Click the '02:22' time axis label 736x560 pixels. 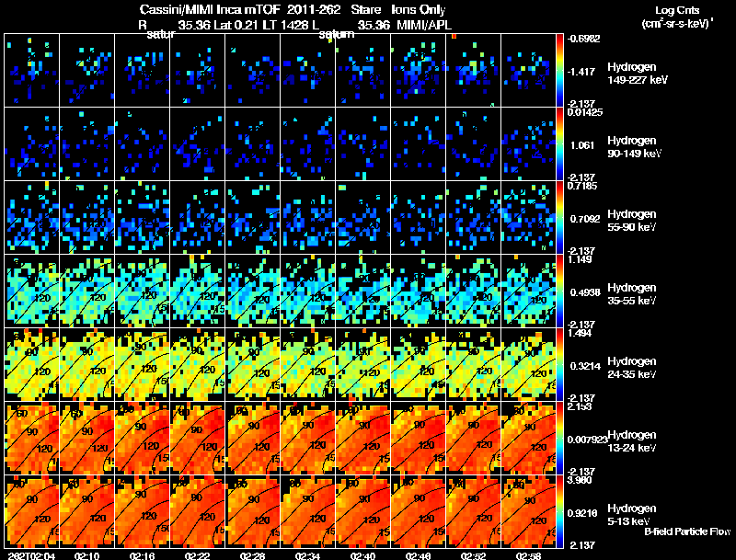point(197,555)
